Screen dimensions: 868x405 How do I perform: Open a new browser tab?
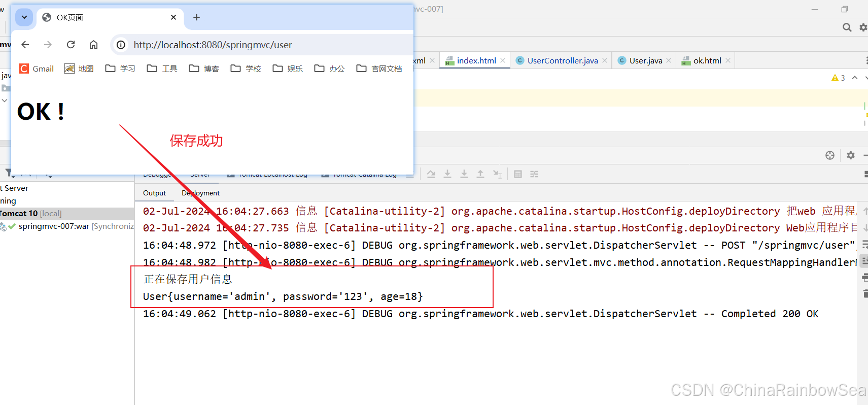(x=196, y=17)
